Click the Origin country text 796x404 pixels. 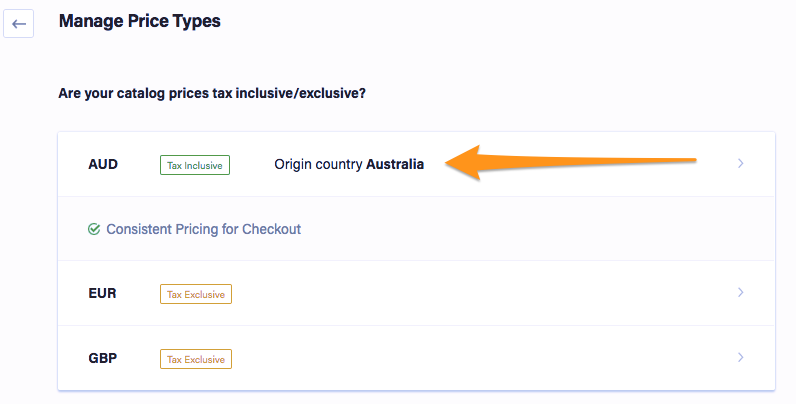click(318, 164)
